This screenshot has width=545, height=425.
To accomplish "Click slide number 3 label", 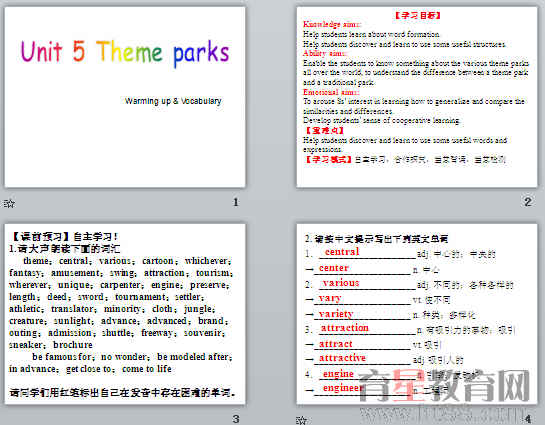I will point(236,419).
